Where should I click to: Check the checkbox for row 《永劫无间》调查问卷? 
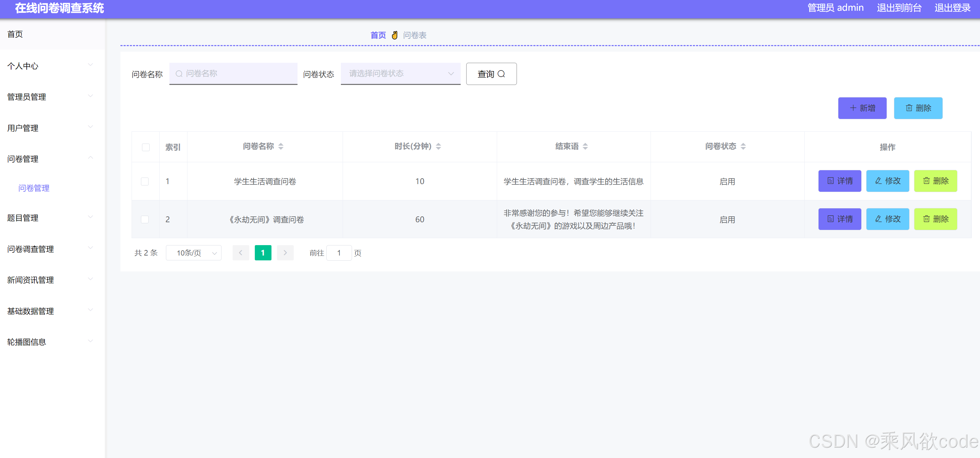pos(144,219)
